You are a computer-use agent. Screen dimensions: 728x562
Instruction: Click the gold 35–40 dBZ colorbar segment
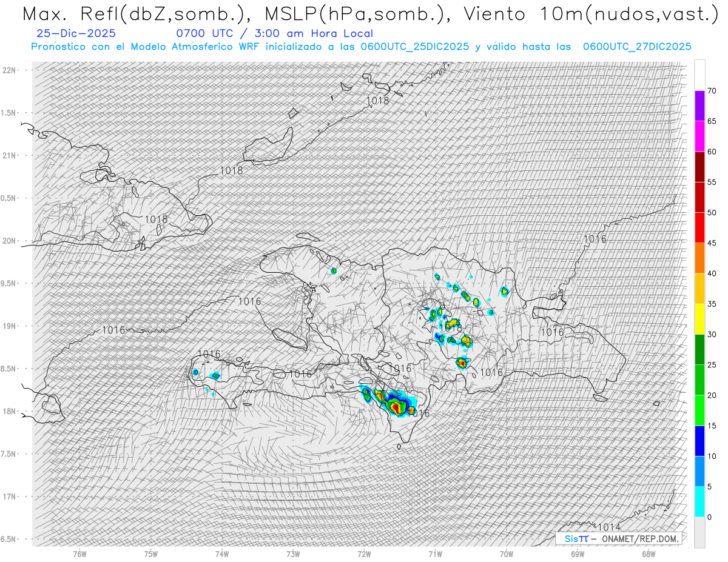pos(700,289)
